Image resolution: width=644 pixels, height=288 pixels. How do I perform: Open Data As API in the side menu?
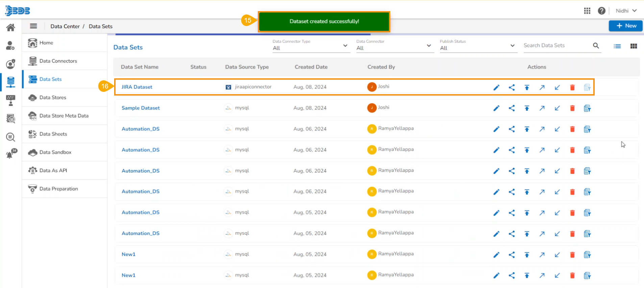pos(65,171)
